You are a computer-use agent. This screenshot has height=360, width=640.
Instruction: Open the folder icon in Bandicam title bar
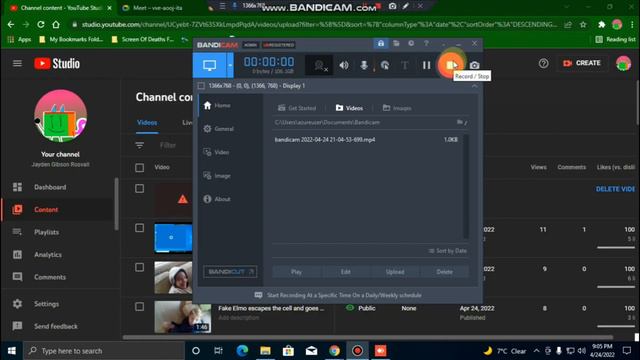tap(396, 43)
